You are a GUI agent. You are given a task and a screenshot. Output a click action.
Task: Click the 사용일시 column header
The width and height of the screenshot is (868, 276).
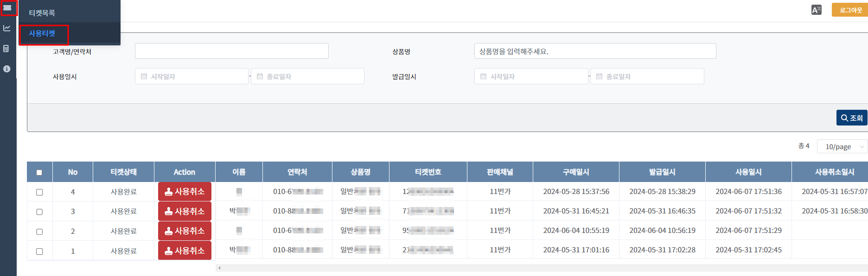pyautogui.click(x=748, y=172)
